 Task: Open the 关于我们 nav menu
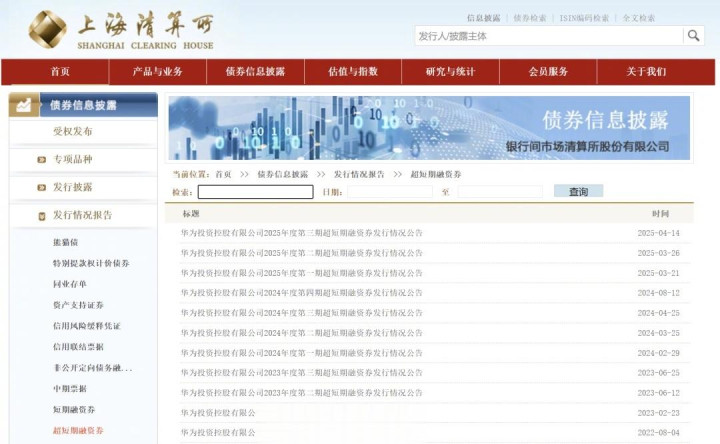pyautogui.click(x=646, y=72)
